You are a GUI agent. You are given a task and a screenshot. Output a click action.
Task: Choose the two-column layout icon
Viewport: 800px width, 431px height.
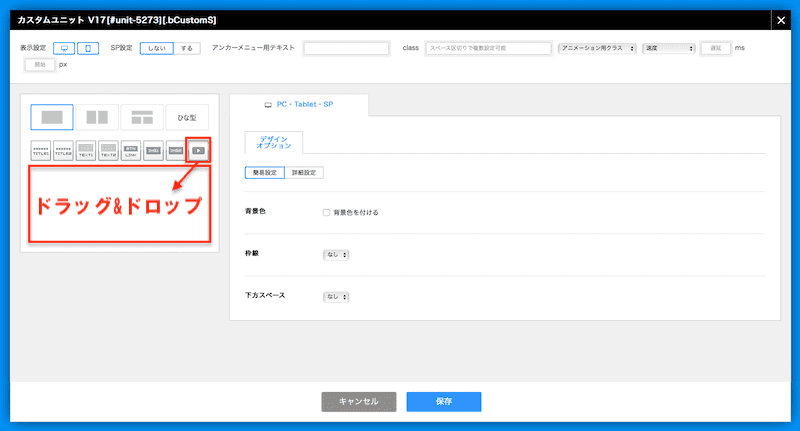click(97, 117)
